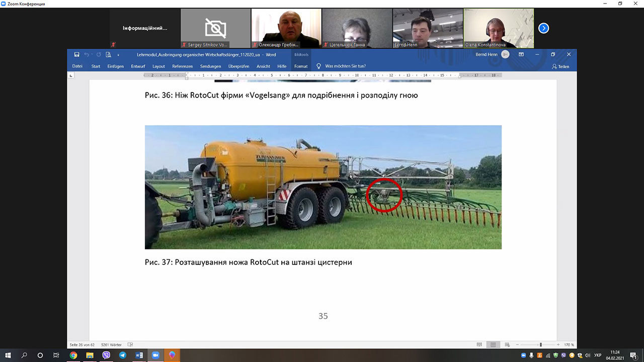This screenshot has width=644, height=362.
Task: Click the УКР language indicator
Action: click(x=598, y=355)
